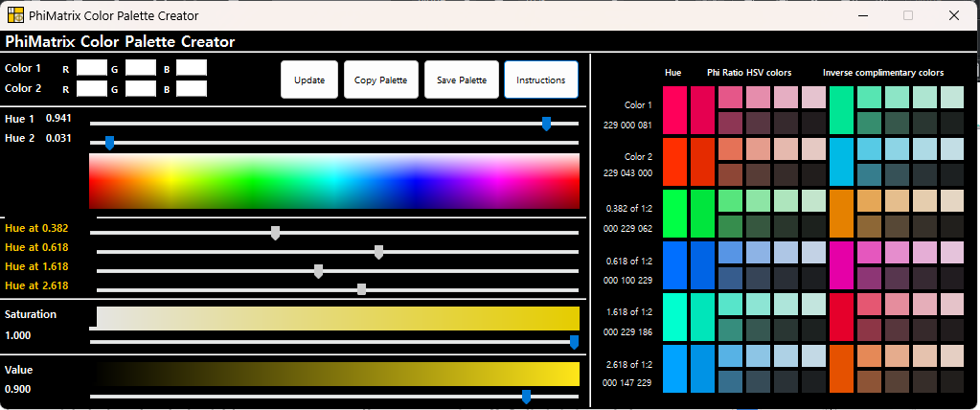This screenshot has height=410, width=980.
Task: Click the Hue 2 slider handle
Action: (x=109, y=142)
